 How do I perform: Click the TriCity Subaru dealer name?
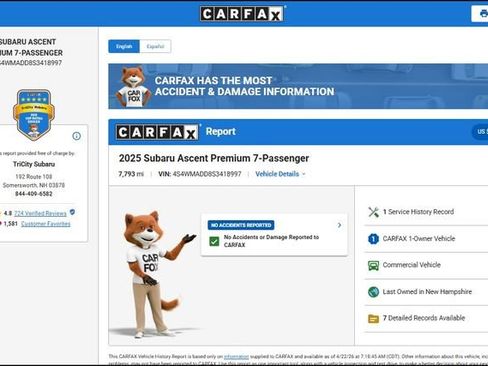(34, 164)
